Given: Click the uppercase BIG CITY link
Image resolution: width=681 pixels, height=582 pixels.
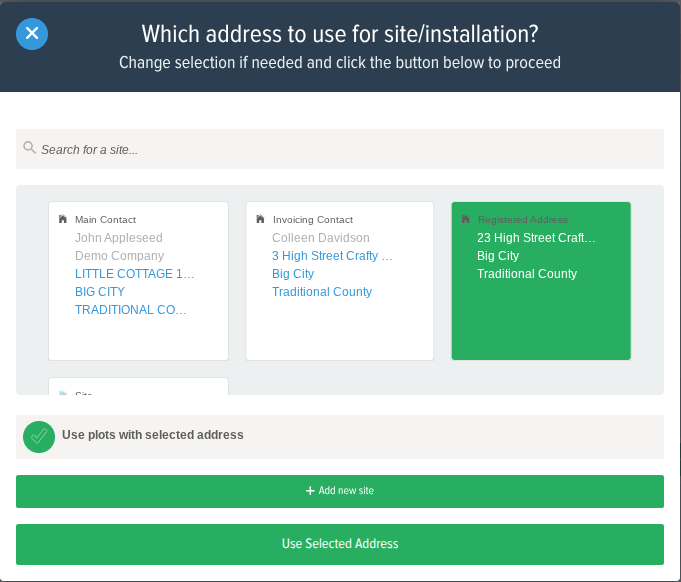Looking at the screenshot, I should pyautogui.click(x=100, y=292).
